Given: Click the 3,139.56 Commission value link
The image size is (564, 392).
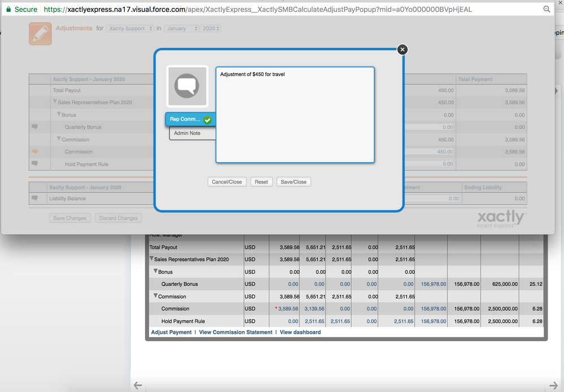Looking at the screenshot, I should tap(314, 309).
